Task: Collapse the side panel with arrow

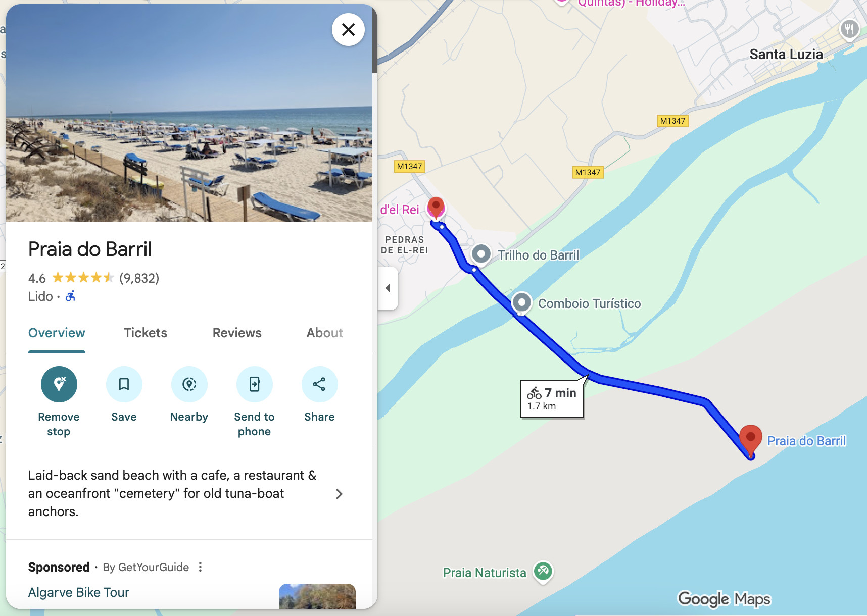Action: [388, 288]
